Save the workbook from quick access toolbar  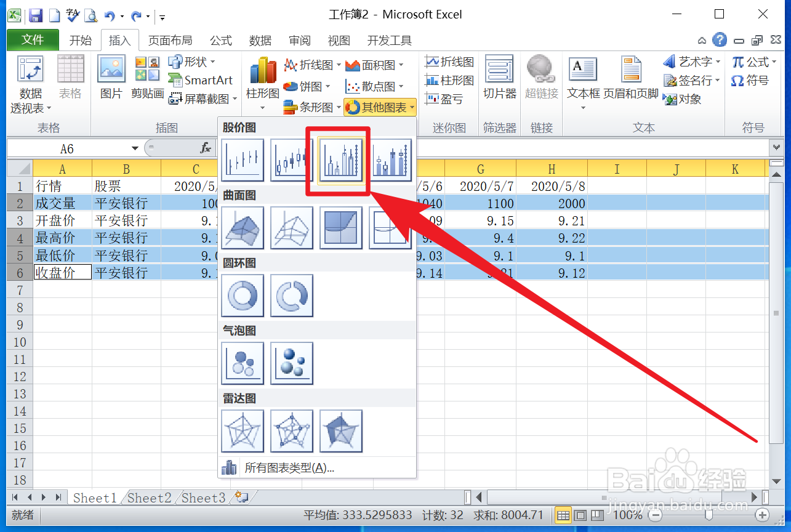click(x=36, y=15)
